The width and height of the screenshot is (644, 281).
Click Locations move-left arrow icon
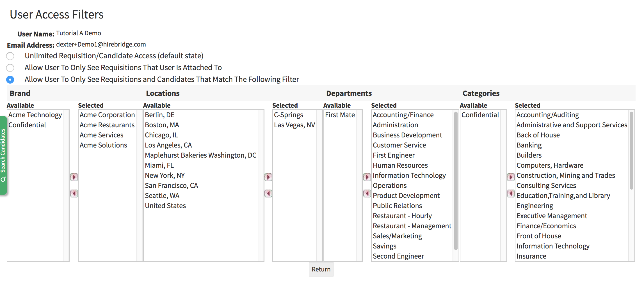click(x=268, y=194)
